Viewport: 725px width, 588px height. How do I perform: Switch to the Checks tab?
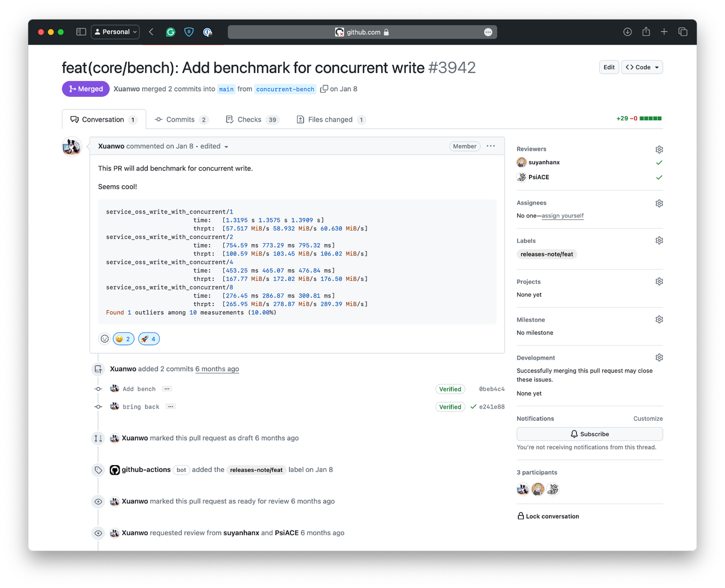coord(251,120)
